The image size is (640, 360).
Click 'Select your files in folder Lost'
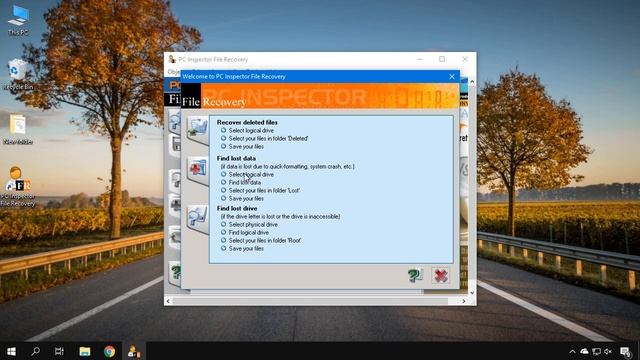pos(264,191)
